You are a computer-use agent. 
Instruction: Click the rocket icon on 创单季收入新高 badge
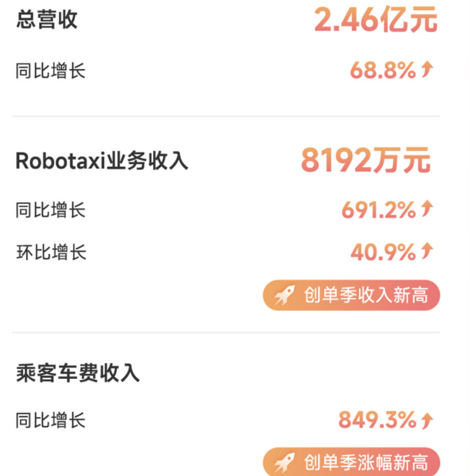click(284, 295)
